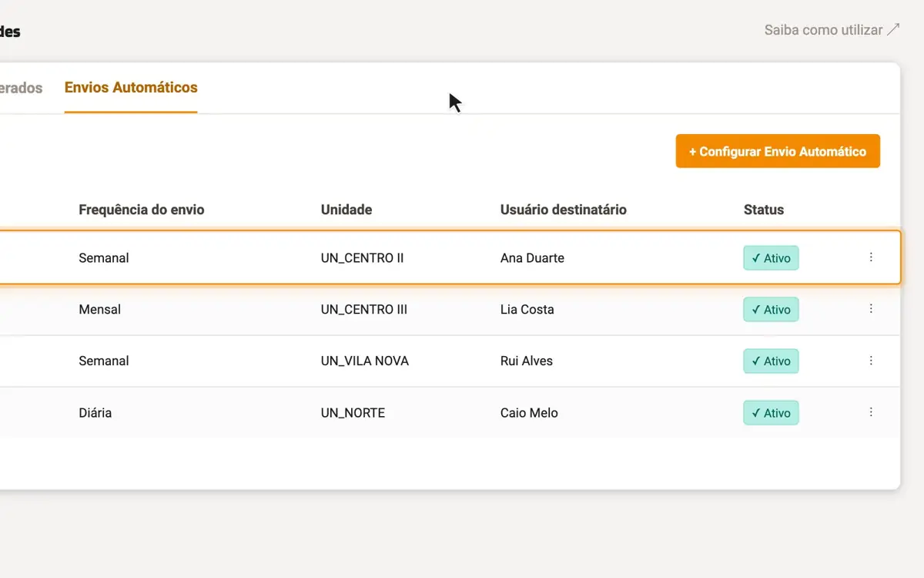This screenshot has width=924, height=578.
Task: Select the UN_CENTRO II unit cell
Action: pos(363,258)
